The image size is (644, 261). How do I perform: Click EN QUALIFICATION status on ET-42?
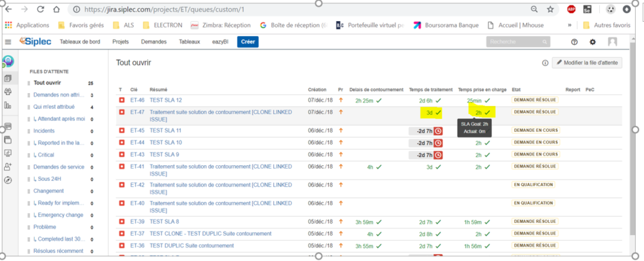pyautogui.click(x=533, y=185)
